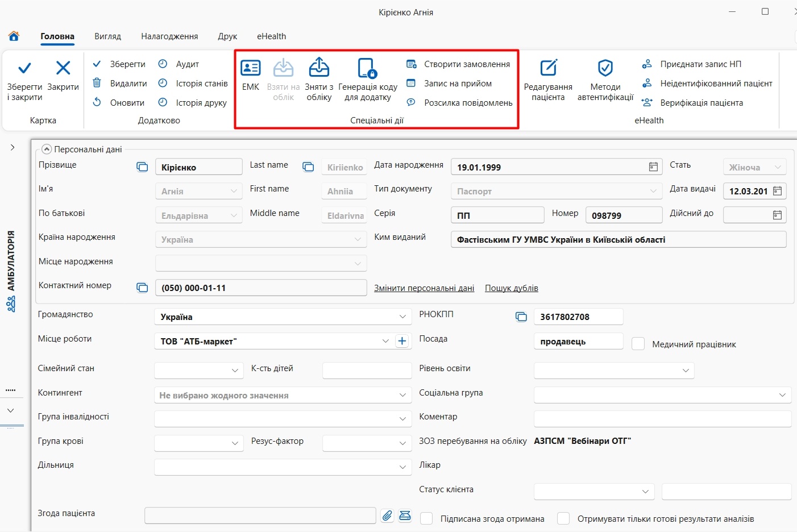Click the К-сть дітей input field
This screenshot has height=532, width=797.
pyautogui.click(x=367, y=371)
